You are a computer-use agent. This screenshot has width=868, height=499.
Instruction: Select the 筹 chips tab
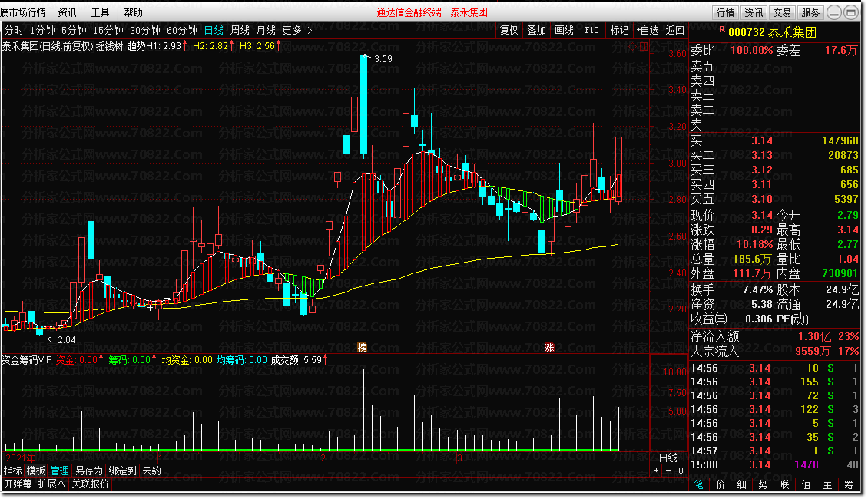(x=849, y=484)
